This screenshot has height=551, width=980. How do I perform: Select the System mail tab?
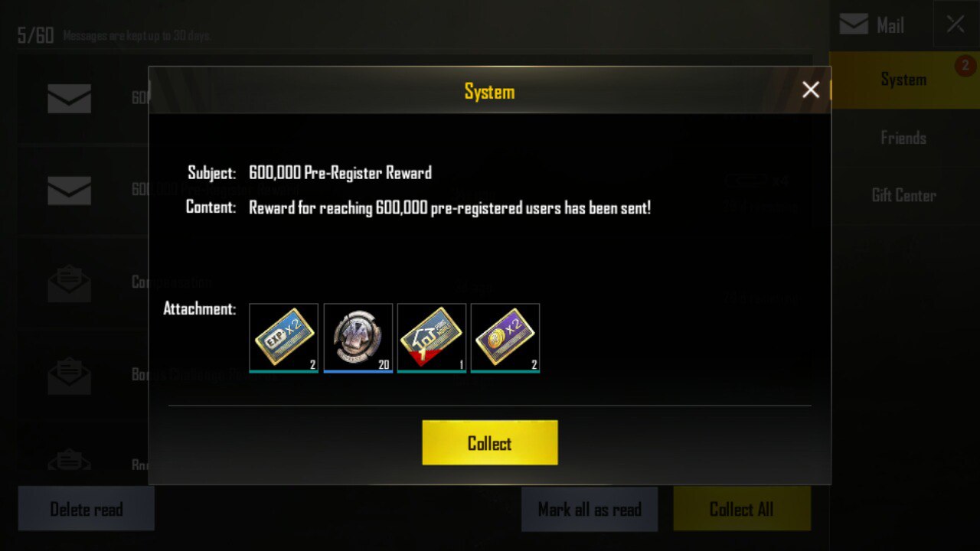click(x=903, y=80)
